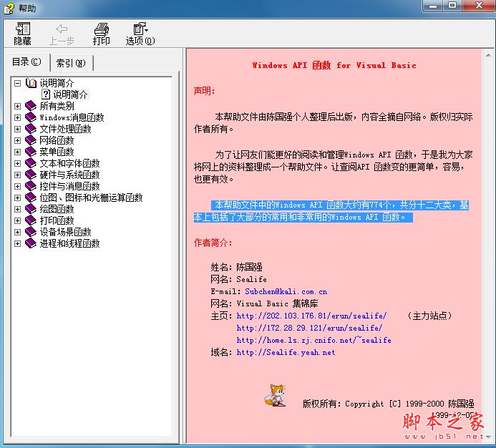The width and height of the screenshot is (496, 448).
Task: Click the book icon next to 文本和字体函数
Action: tap(31, 163)
